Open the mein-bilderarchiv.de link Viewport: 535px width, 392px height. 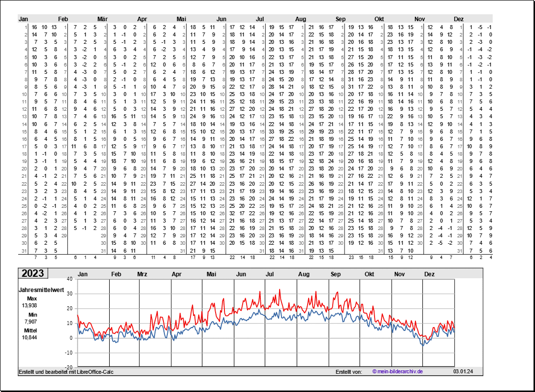tap(398, 371)
